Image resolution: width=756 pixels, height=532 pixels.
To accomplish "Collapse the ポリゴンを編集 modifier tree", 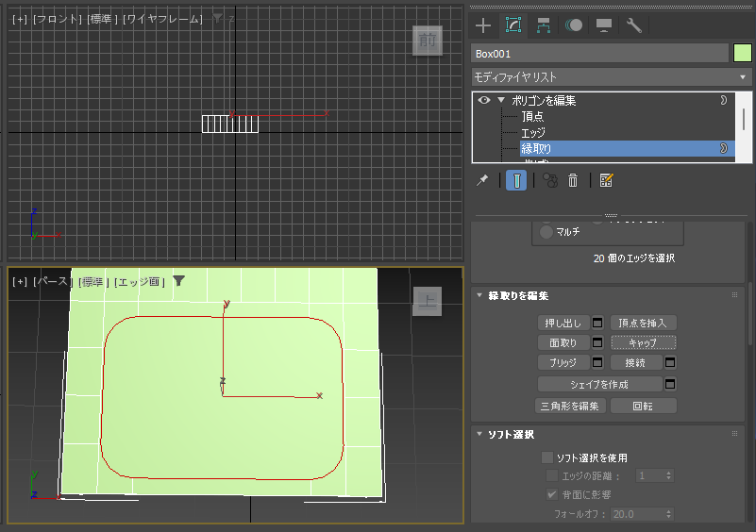I will (501, 100).
